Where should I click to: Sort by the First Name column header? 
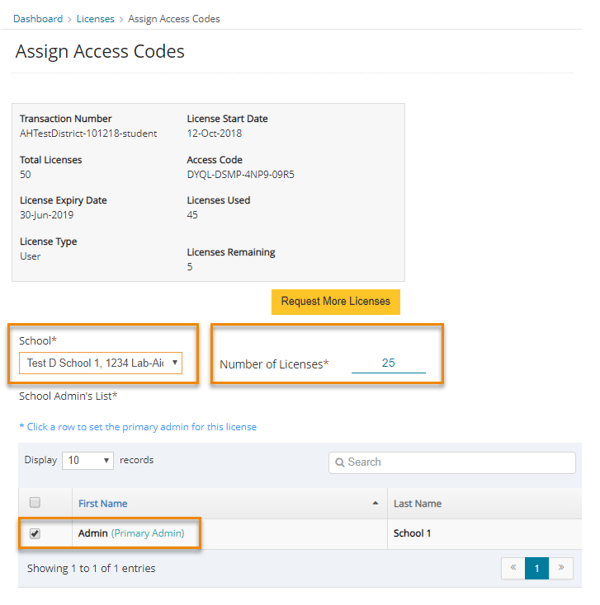click(x=103, y=503)
